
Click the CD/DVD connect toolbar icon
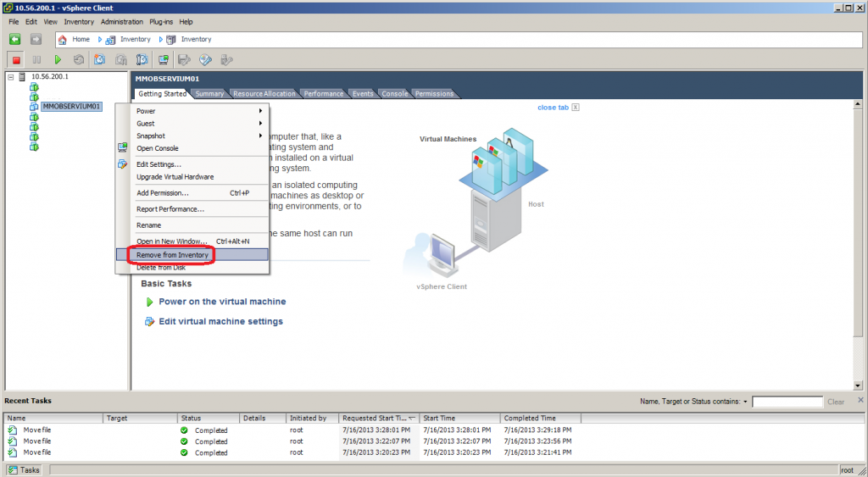(205, 60)
